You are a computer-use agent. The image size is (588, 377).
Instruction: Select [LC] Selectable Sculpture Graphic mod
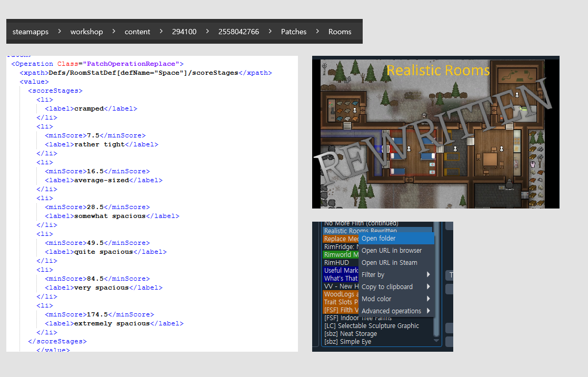click(371, 325)
